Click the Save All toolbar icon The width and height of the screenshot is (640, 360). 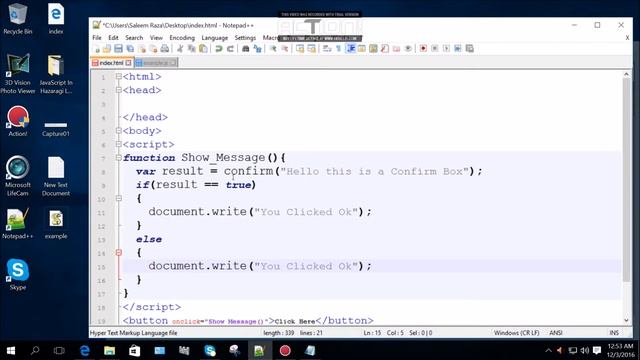(x=130, y=49)
